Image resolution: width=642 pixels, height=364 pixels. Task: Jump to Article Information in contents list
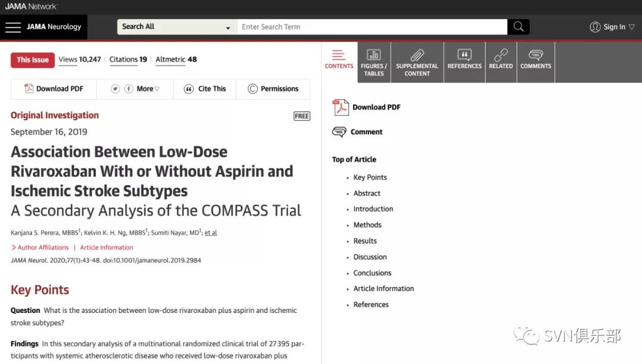coord(383,289)
